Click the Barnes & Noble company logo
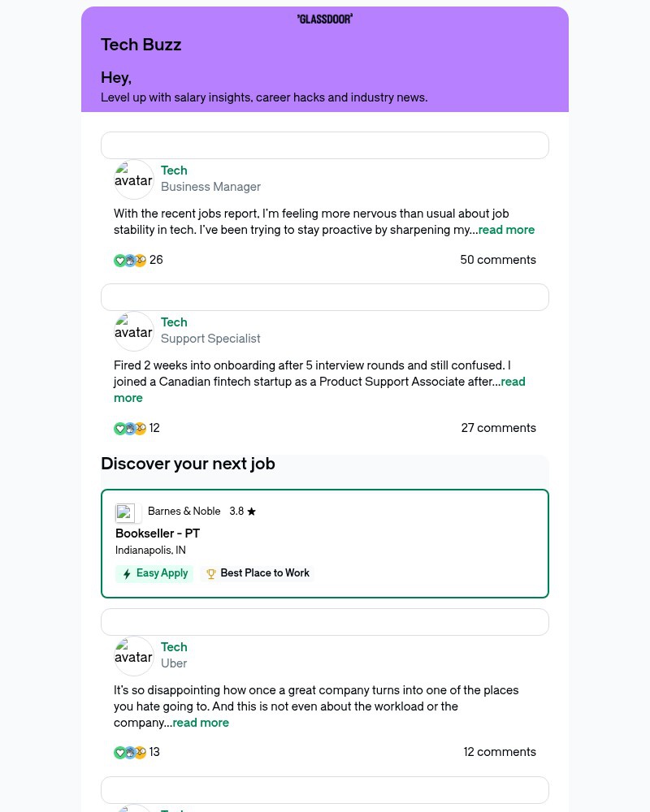This screenshot has width=650, height=812. pyautogui.click(x=126, y=512)
